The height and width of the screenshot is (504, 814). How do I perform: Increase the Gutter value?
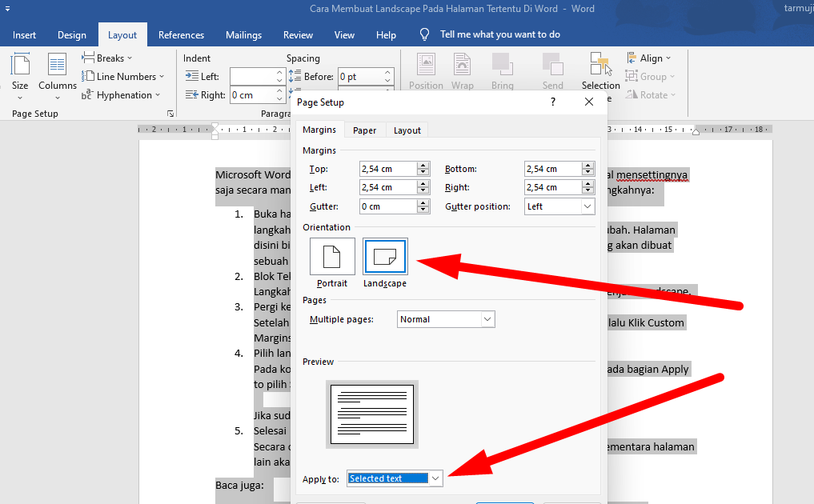423,202
